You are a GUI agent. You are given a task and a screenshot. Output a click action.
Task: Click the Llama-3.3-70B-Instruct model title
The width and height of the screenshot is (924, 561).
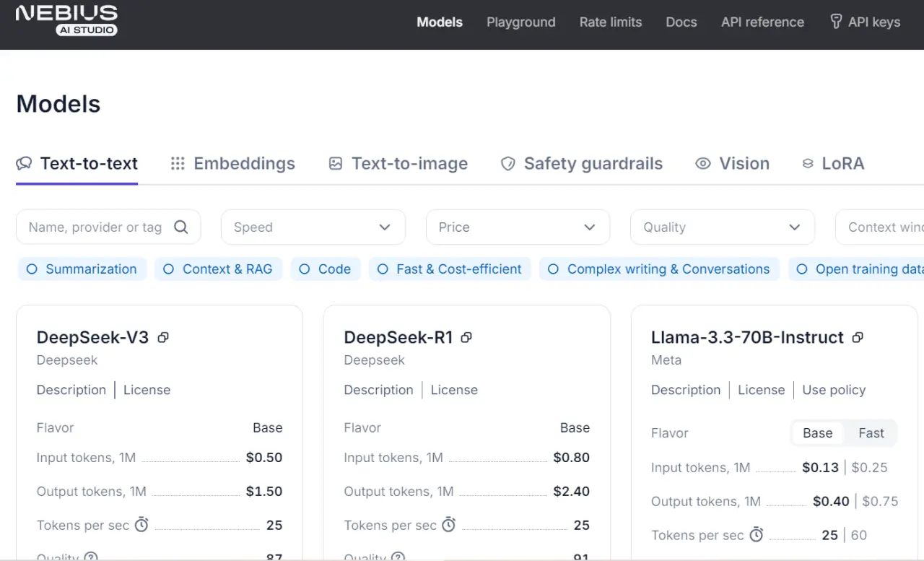(x=747, y=337)
